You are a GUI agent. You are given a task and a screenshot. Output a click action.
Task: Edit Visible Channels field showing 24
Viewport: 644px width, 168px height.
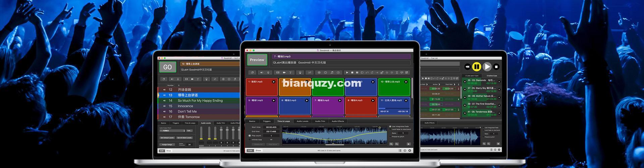[x=190, y=144]
